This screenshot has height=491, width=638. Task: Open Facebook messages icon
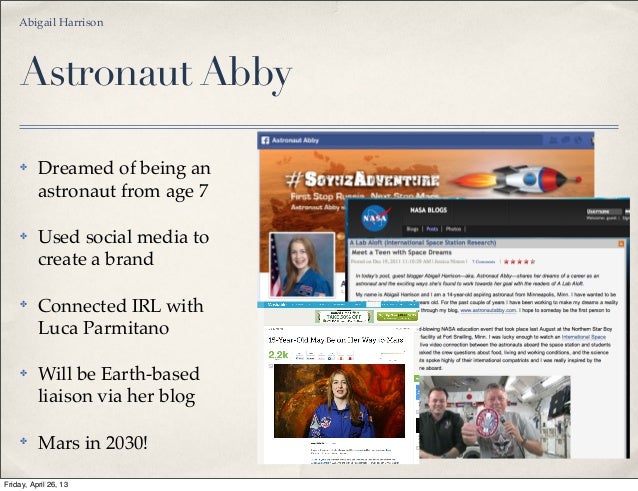566,140
